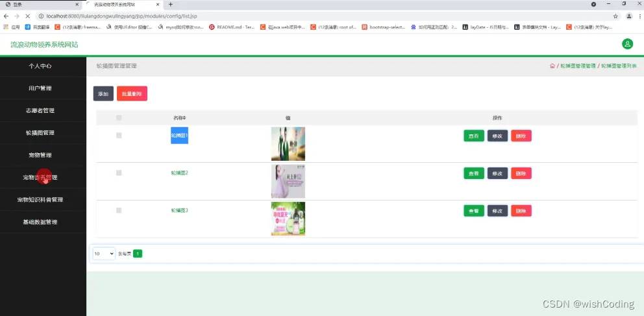Click the 流浪动物领养系统网站 site title
The width and height of the screenshot is (644, 316).
pyautogui.click(x=44, y=44)
